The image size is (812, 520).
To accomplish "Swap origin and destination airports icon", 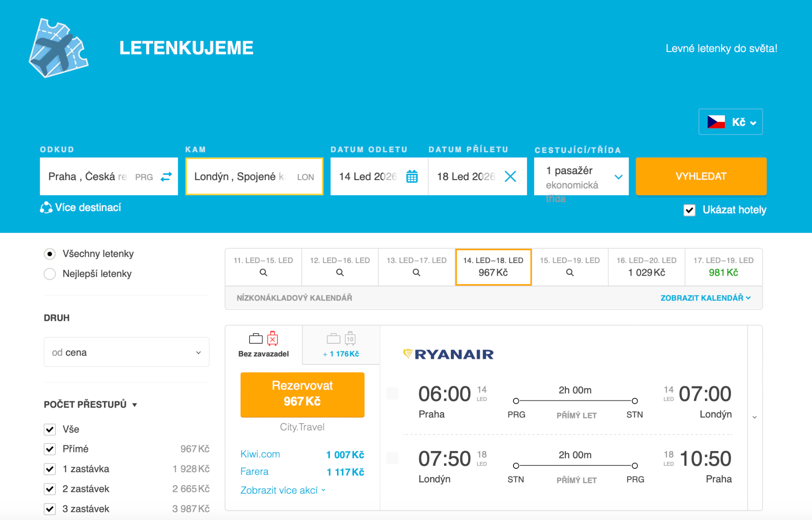I will point(166,176).
